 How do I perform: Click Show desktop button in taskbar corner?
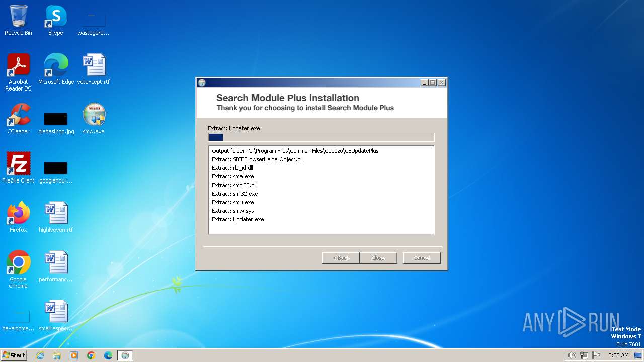(x=638, y=355)
